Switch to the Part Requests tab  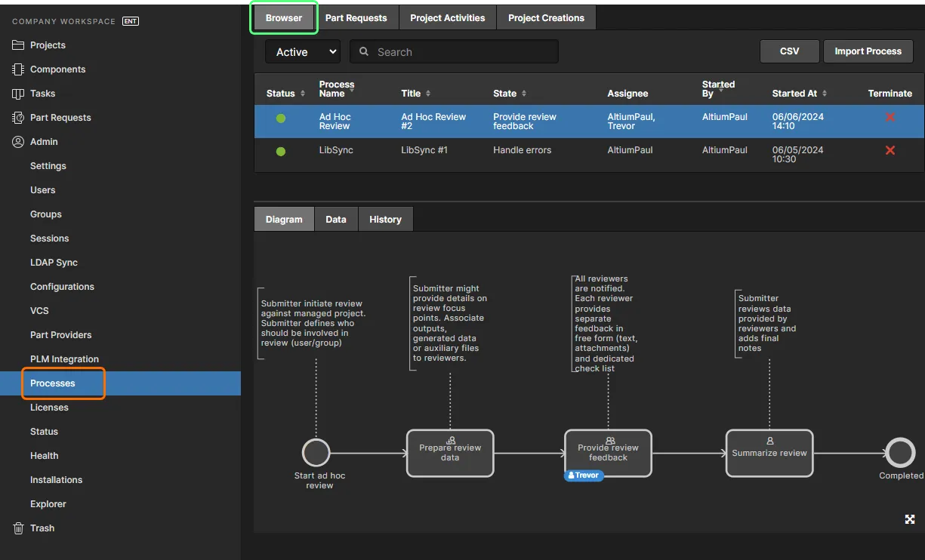point(356,18)
